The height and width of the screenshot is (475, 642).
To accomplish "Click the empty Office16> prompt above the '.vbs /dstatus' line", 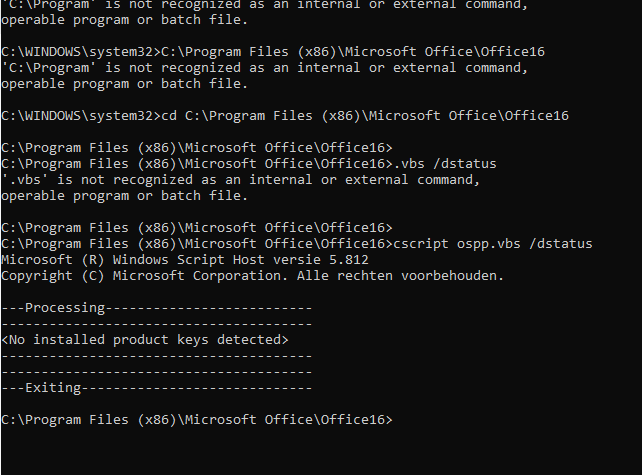I will pyautogui.click(x=197, y=148).
